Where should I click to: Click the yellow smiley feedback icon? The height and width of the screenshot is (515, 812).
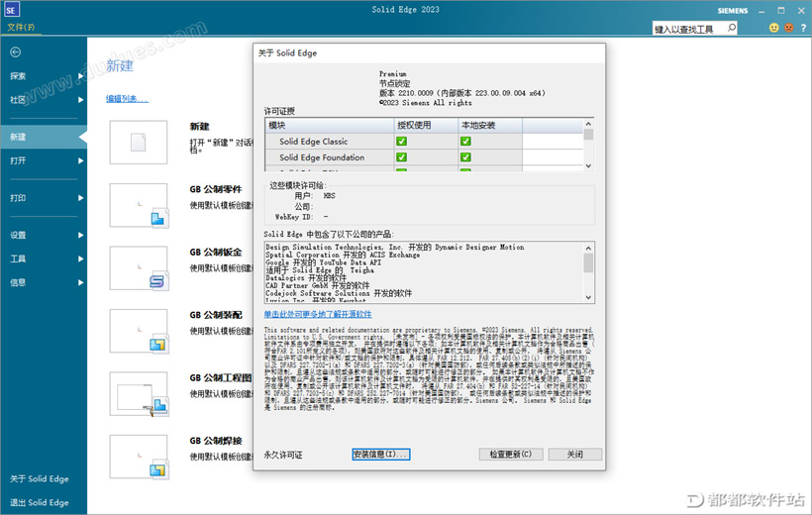tap(773, 28)
